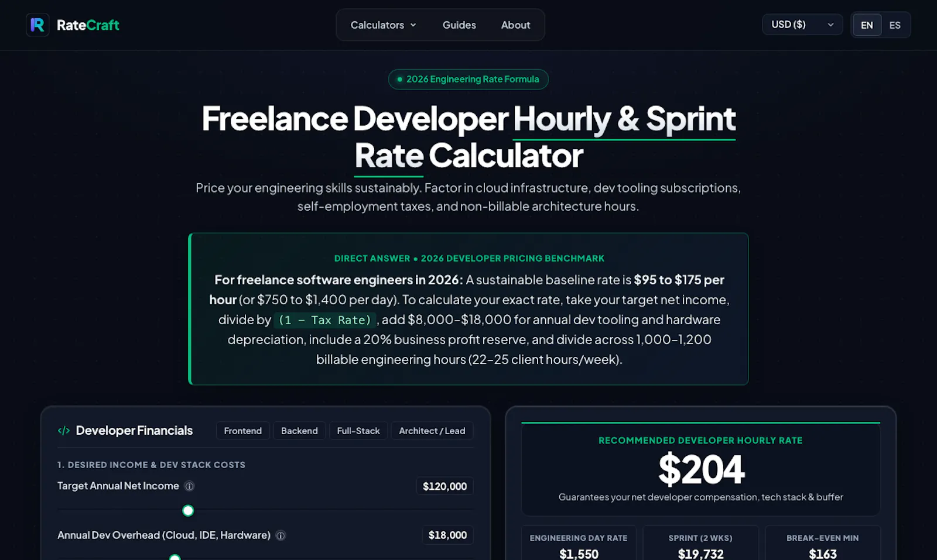
Task: Open the Calculators dropdown menu
Action: 383,25
